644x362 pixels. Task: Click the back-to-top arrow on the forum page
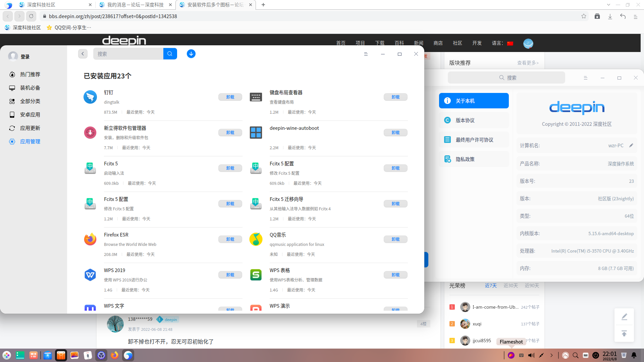[624, 333]
